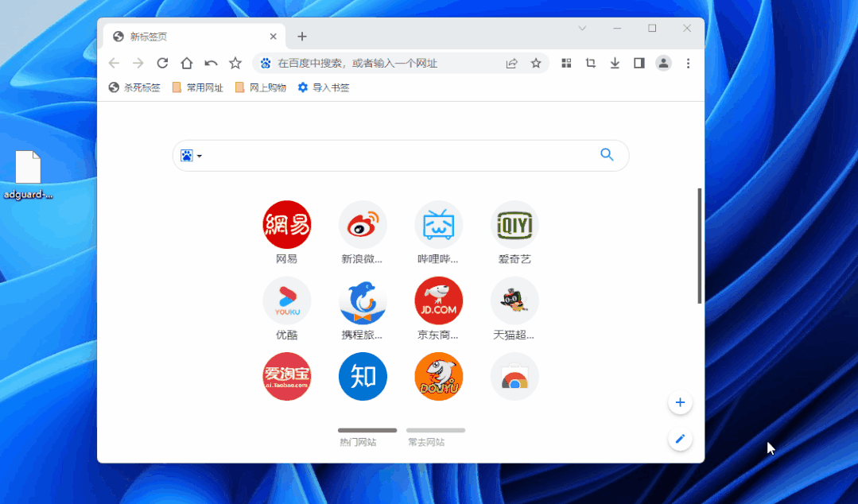Click the star icon next to undo arrow
Viewport: 858px width, 504px height.
(x=235, y=63)
